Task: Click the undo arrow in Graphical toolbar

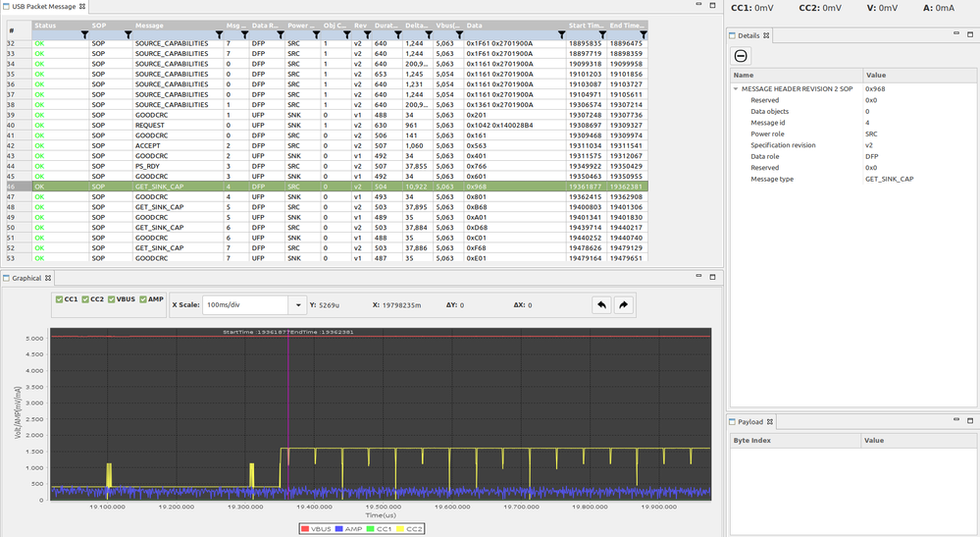Action: coord(601,305)
